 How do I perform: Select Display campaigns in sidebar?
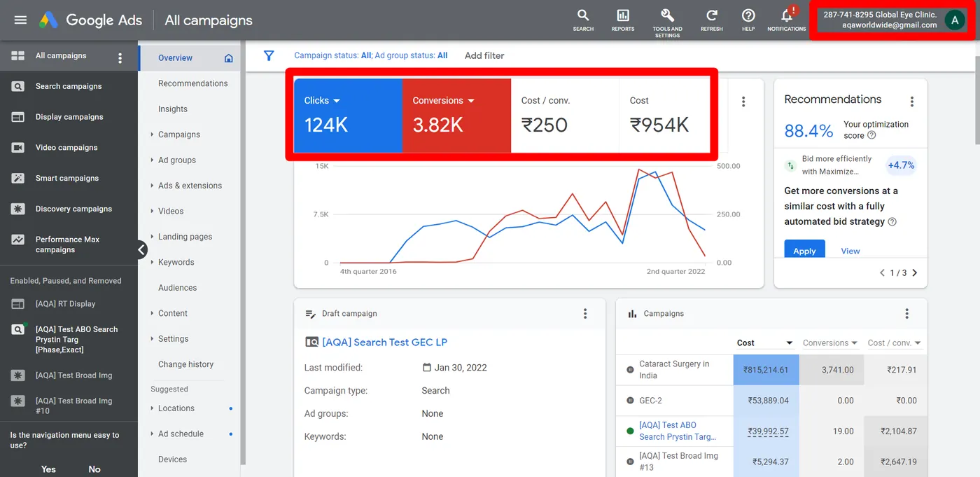coord(69,117)
